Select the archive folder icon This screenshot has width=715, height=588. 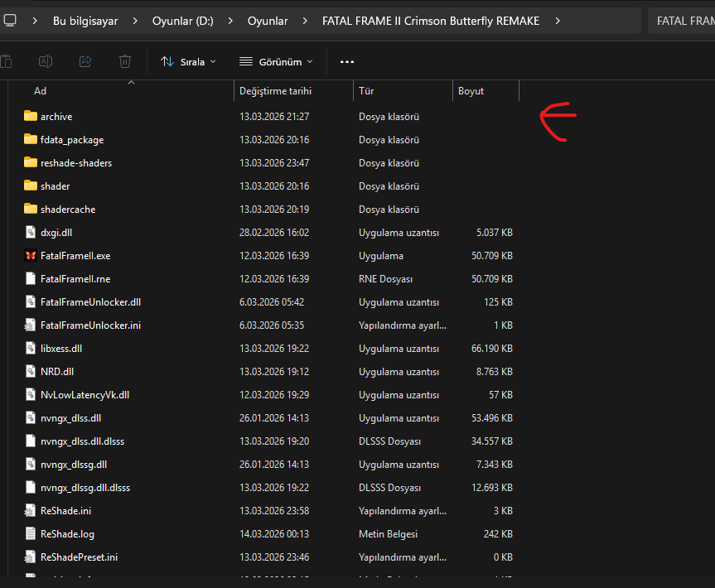point(31,116)
